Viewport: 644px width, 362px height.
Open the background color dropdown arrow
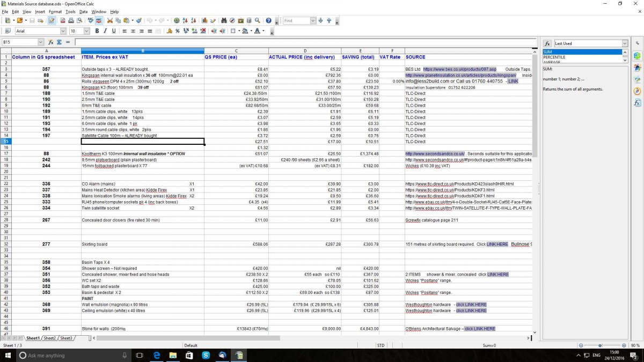click(251, 31)
